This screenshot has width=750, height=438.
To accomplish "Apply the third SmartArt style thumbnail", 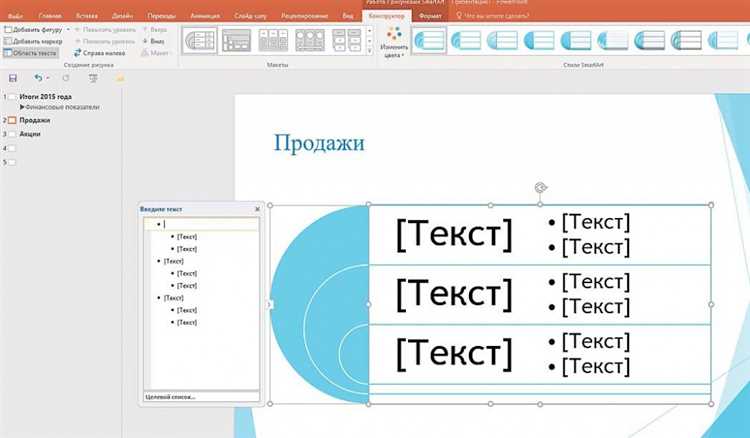I will 502,40.
